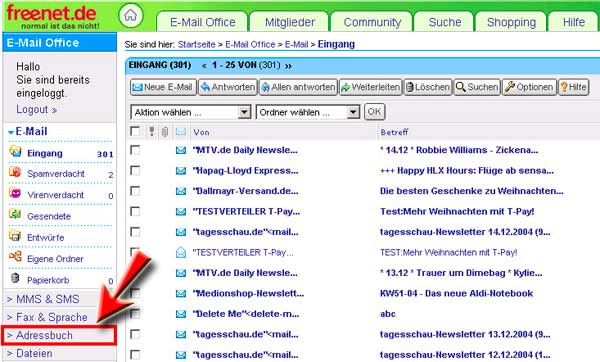Click envelope icon of Hapag-Lloyd Express mail
The height and width of the screenshot is (362, 600).
pos(181,171)
